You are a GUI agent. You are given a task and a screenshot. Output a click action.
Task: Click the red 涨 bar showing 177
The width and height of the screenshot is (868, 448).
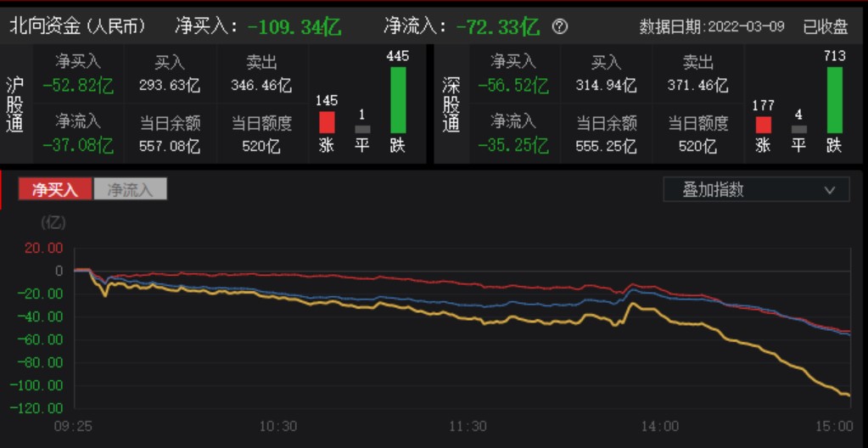(x=763, y=125)
